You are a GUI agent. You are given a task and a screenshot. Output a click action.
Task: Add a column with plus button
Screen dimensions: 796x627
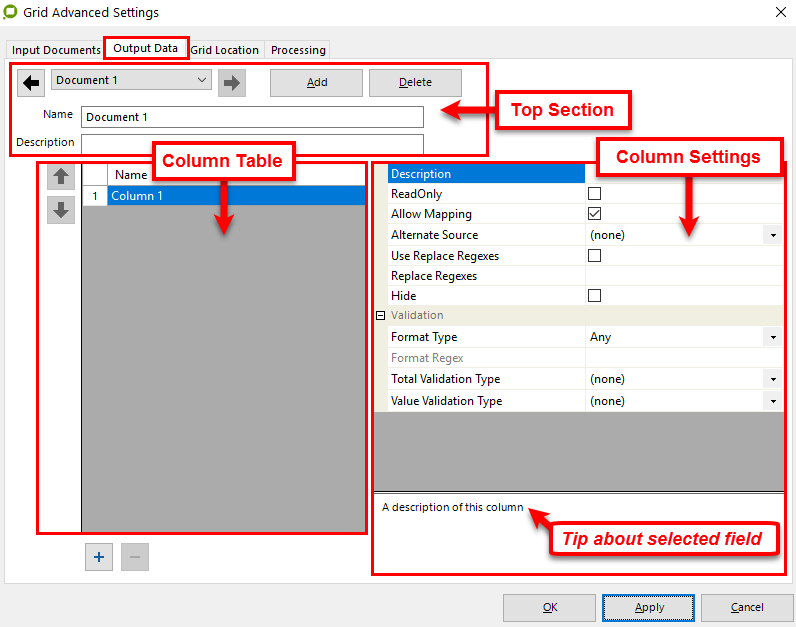click(98, 558)
